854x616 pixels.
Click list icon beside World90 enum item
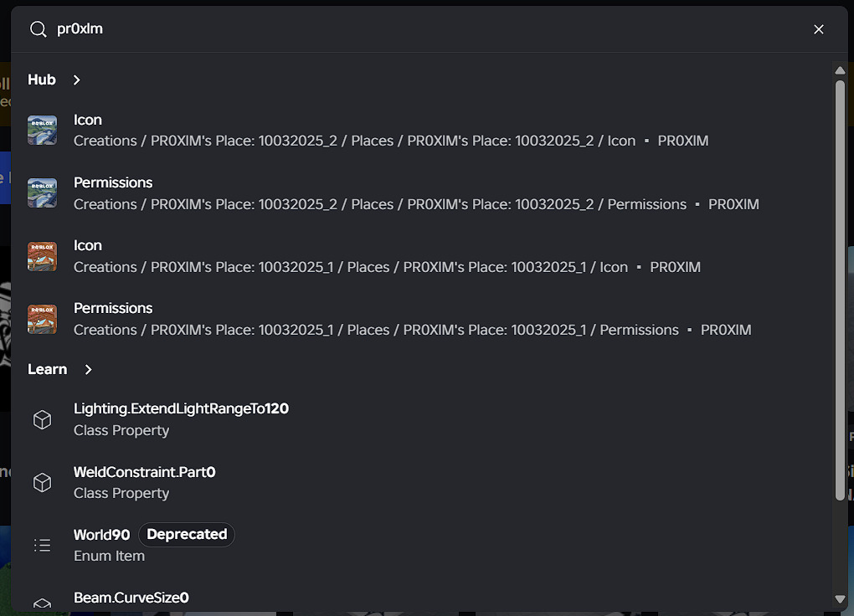pyautogui.click(x=43, y=545)
